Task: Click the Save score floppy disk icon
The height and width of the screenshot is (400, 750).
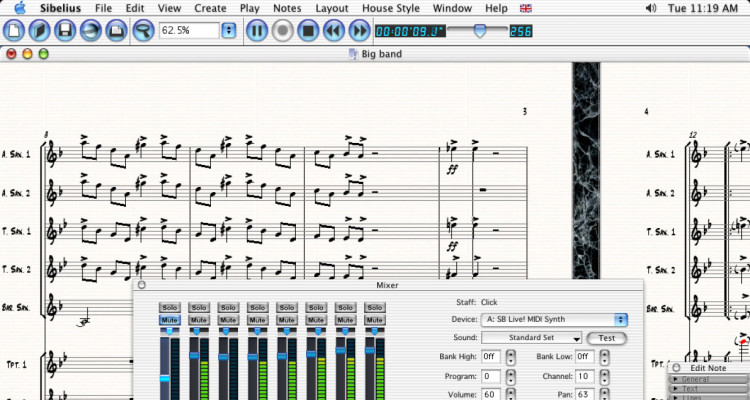Action: (65, 31)
